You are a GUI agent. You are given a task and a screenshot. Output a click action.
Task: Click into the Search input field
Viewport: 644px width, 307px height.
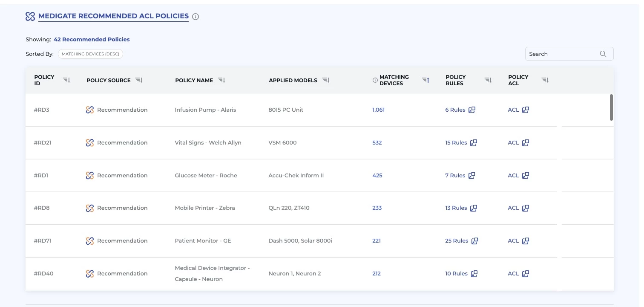tap(562, 54)
